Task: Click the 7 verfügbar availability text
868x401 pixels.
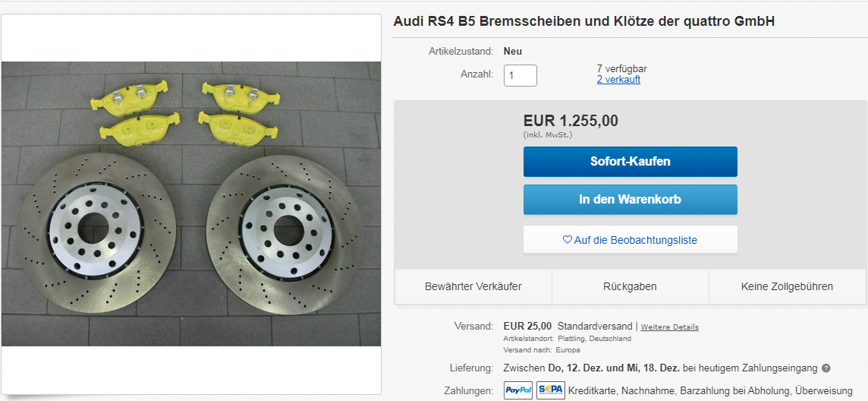Action: pyautogui.click(x=621, y=68)
